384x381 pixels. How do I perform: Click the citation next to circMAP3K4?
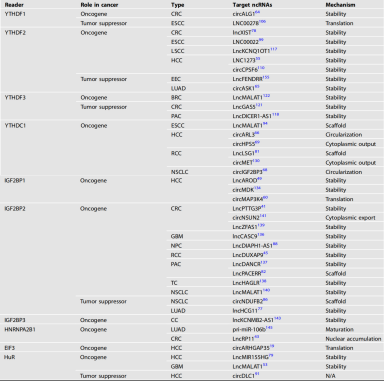click(x=265, y=197)
